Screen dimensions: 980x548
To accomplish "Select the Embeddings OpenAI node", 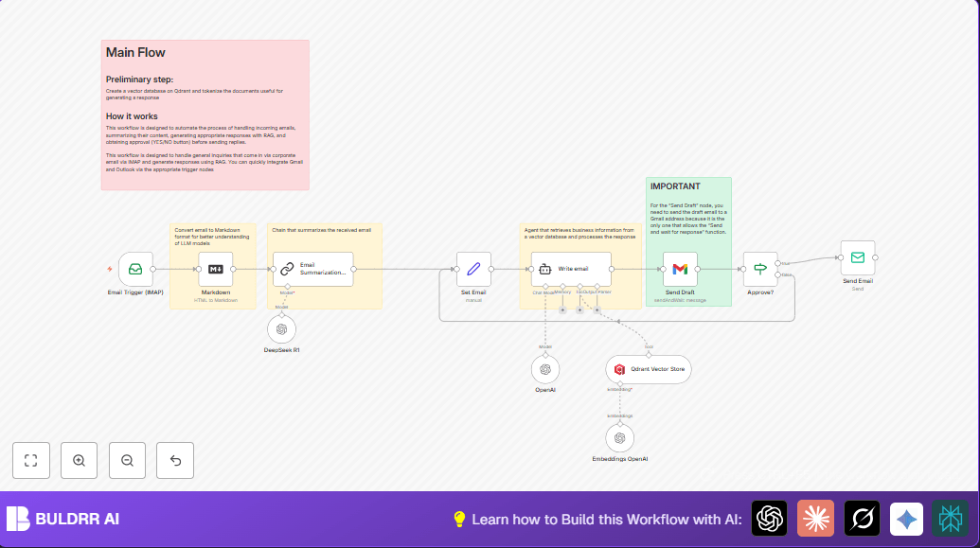I will click(x=620, y=438).
